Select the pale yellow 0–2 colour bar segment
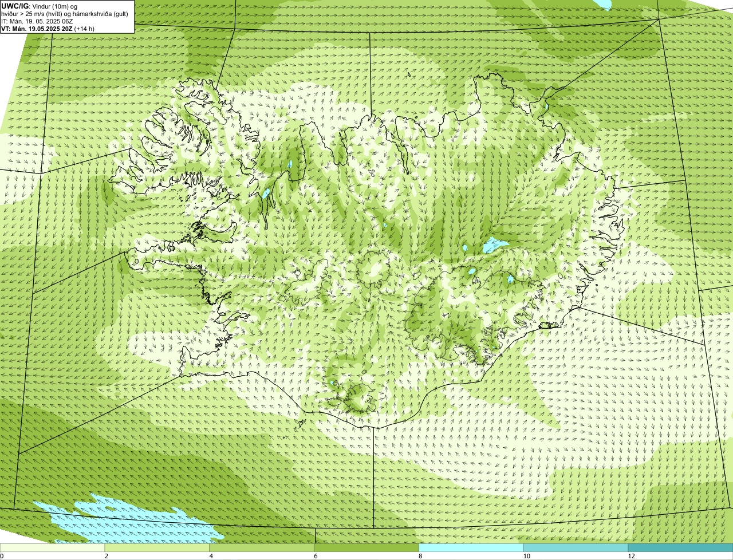 [x=53, y=547]
